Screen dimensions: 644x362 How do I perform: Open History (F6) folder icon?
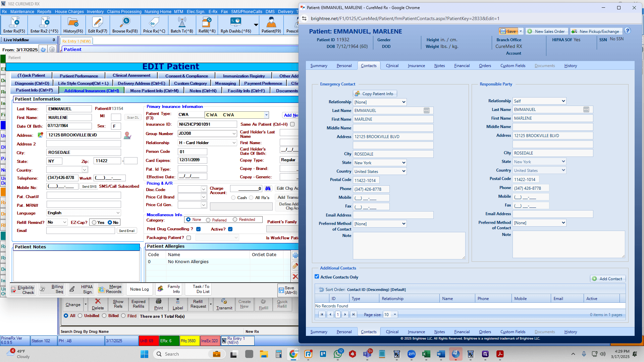(x=73, y=25)
